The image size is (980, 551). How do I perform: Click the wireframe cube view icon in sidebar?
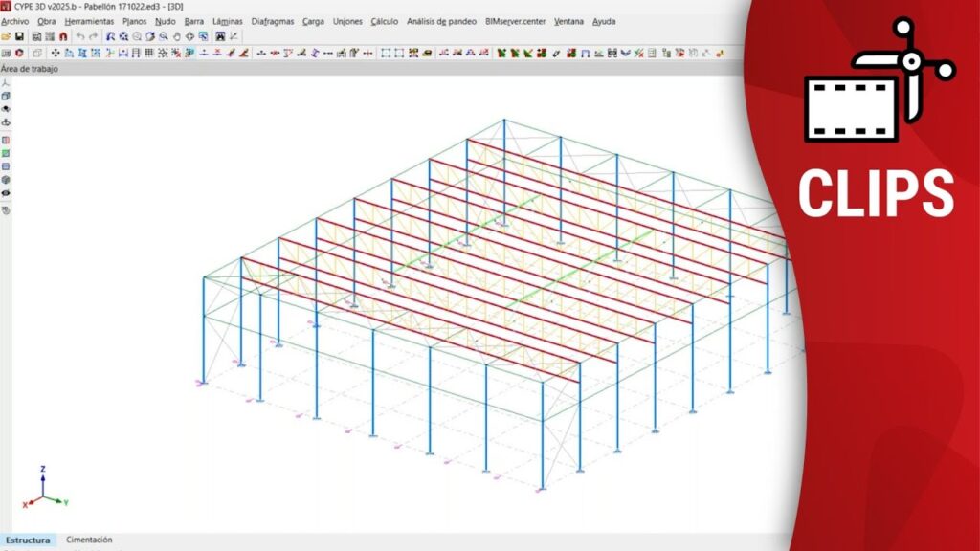pyautogui.click(x=6, y=97)
